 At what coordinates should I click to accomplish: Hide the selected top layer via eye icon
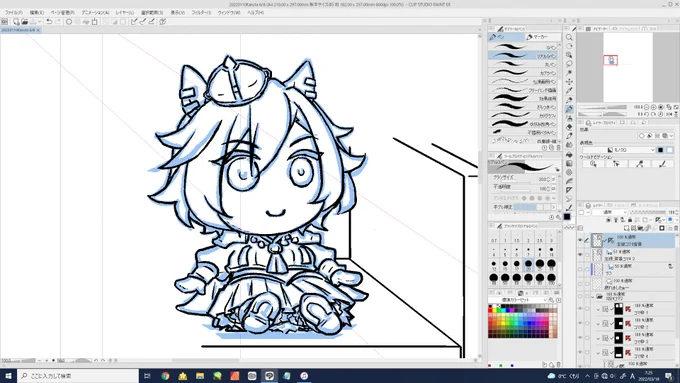coord(580,240)
